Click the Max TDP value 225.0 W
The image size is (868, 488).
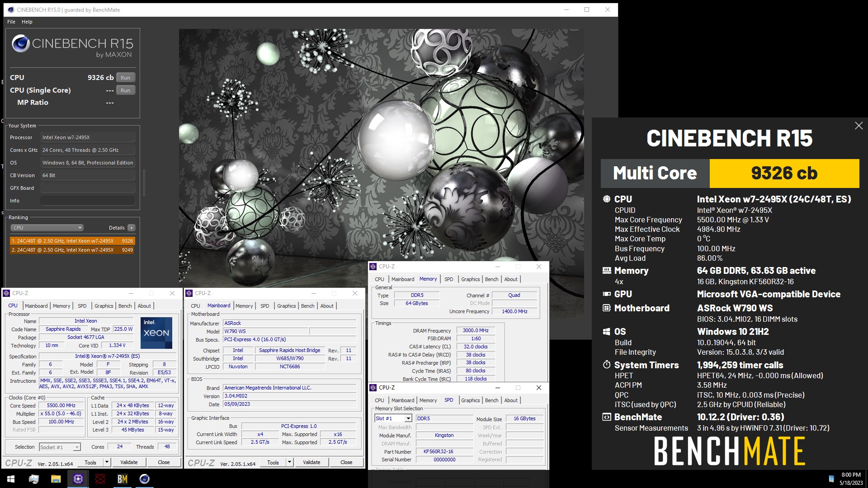[123, 329]
